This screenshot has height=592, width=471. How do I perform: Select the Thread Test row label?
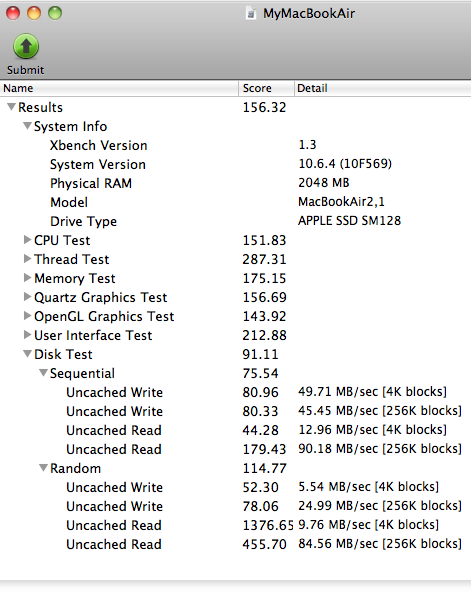[71, 259]
